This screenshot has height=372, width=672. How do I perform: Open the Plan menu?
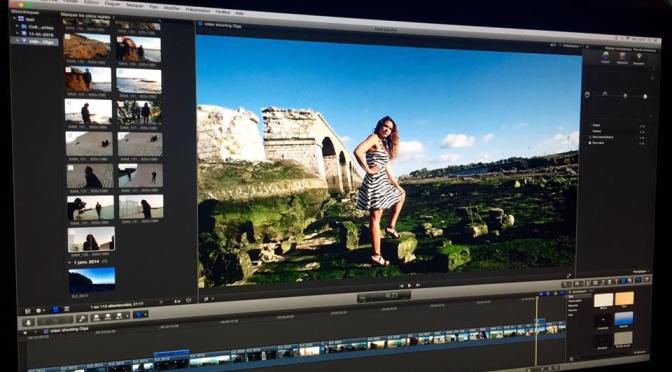[153, 7]
